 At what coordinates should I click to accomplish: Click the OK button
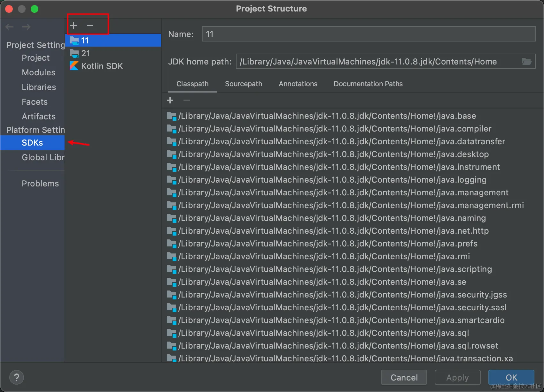511,378
